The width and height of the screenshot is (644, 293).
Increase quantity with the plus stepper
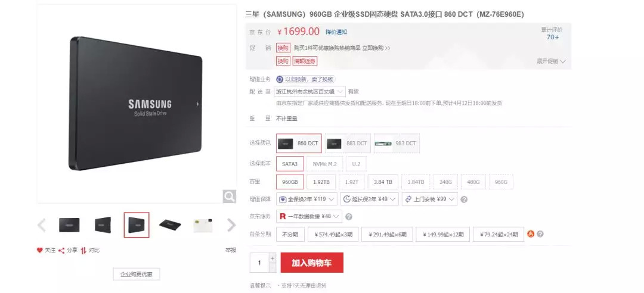click(x=272, y=258)
